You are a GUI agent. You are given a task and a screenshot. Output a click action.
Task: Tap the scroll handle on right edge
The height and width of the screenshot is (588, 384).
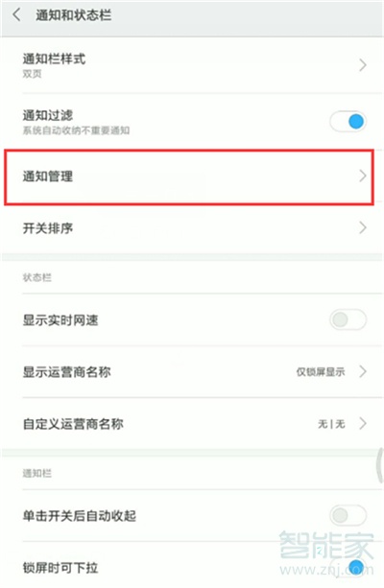pos(380,465)
